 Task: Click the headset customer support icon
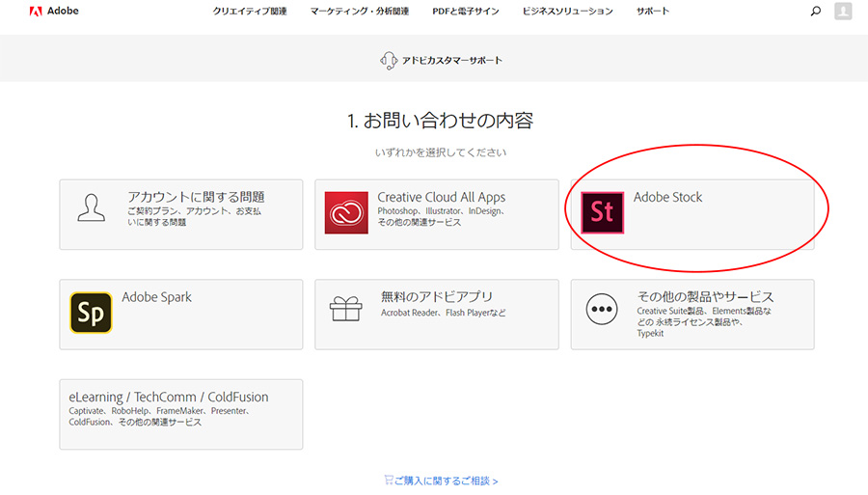389,61
